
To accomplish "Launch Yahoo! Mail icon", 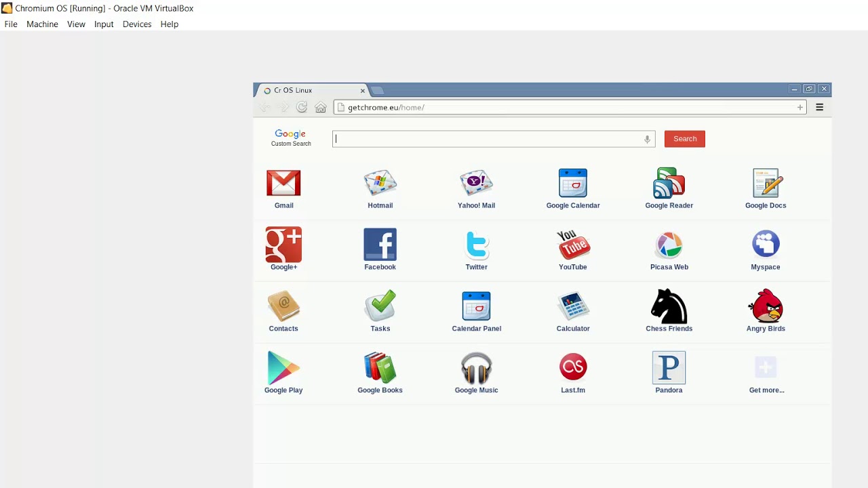I will (x=476, y=183).
